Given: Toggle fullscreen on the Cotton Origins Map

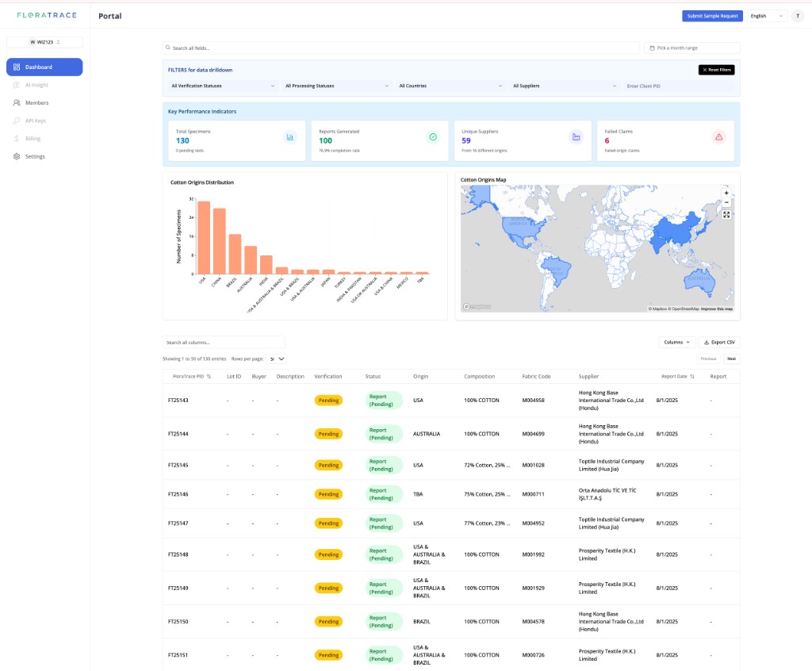Looking at the screenshot, I should pos(726,214).
